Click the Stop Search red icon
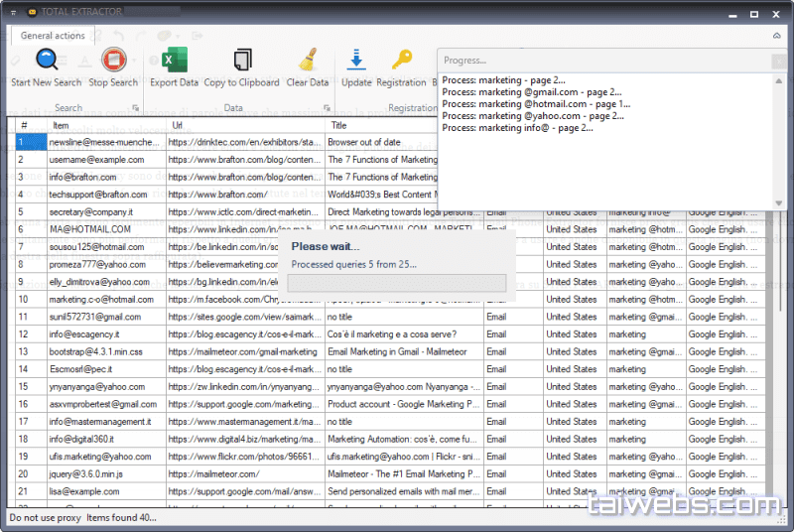The height and width of the screenshot is (532, 794). [x=113, y=60]
